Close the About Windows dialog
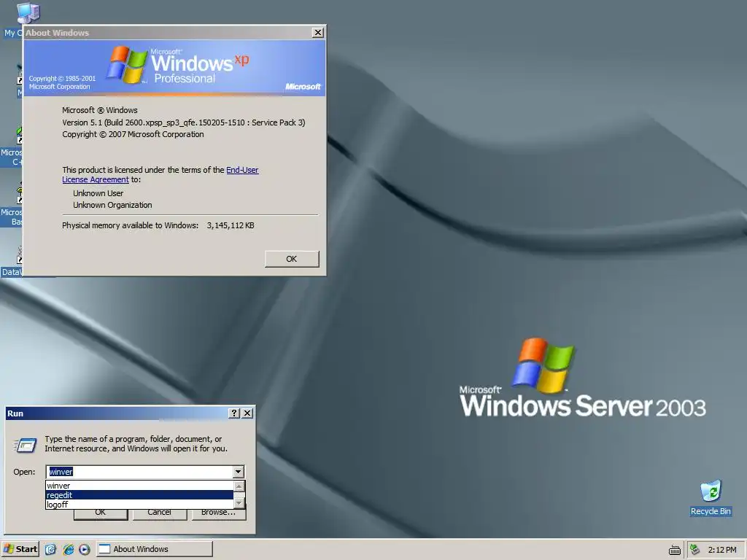The width and height of the screenshot is (747, 560). coord(318,32)
